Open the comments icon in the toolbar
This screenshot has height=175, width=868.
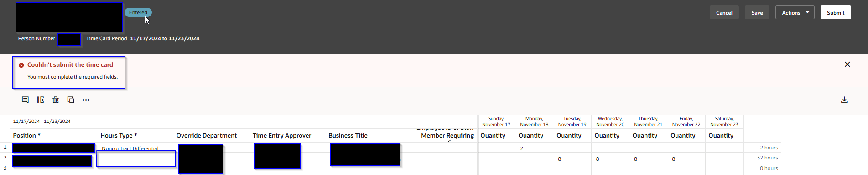coord(25,100)
